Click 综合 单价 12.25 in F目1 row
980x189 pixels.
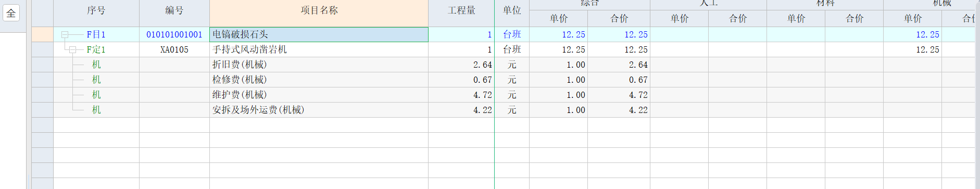tap(558, 34)
